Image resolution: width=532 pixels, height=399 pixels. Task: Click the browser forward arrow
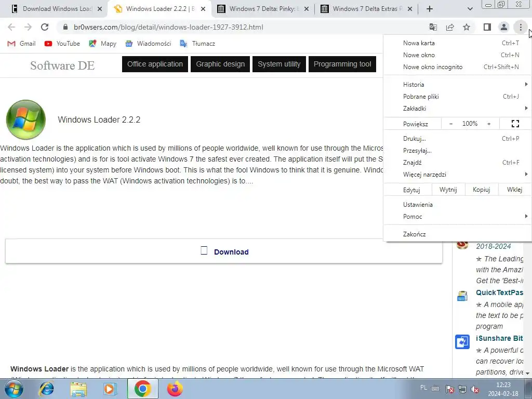pyautogui.click(x=28, y=27)
